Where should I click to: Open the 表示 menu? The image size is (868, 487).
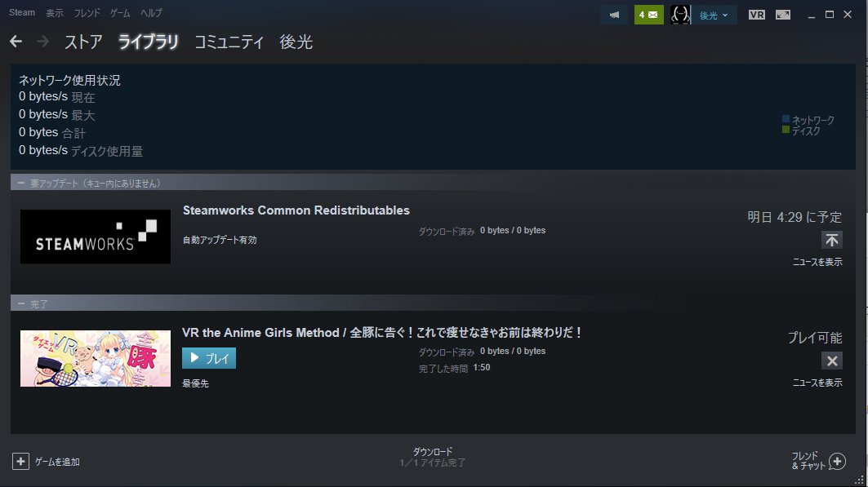(x=54, y=13)
